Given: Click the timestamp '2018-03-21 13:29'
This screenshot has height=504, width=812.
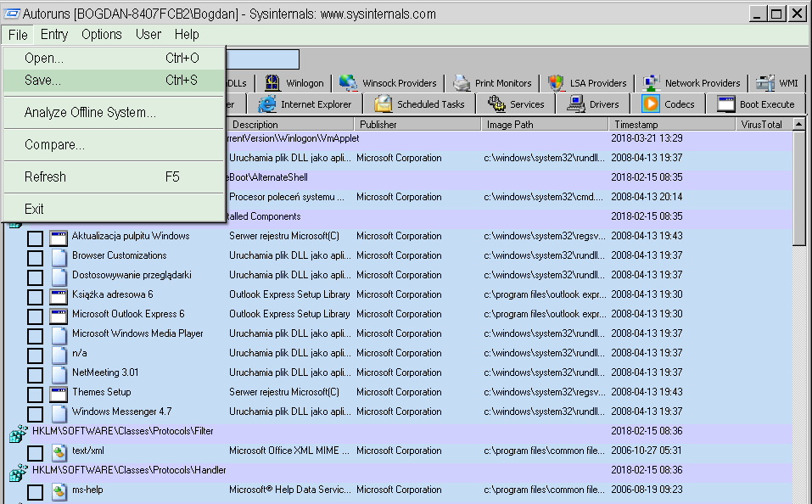Looking at the screenshot, I should point(647,138).
